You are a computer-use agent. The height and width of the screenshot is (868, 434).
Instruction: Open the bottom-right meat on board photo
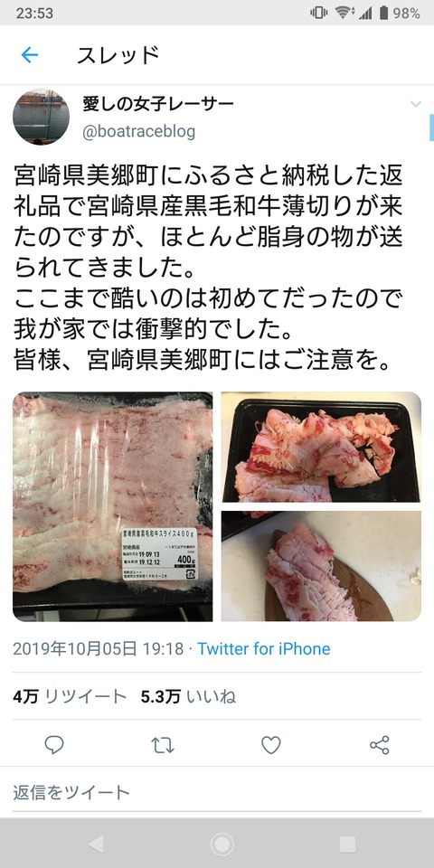coord(321,566)
